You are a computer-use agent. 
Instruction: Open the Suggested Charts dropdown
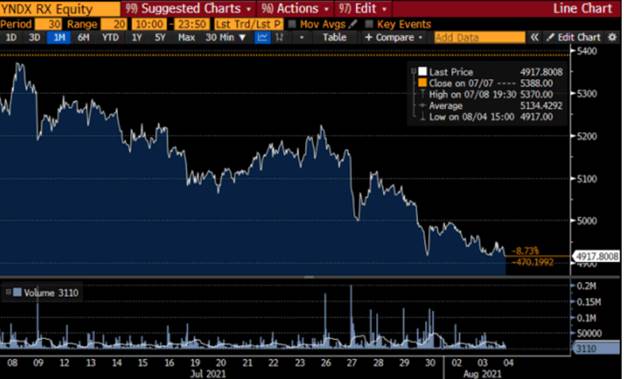(188, 8)
